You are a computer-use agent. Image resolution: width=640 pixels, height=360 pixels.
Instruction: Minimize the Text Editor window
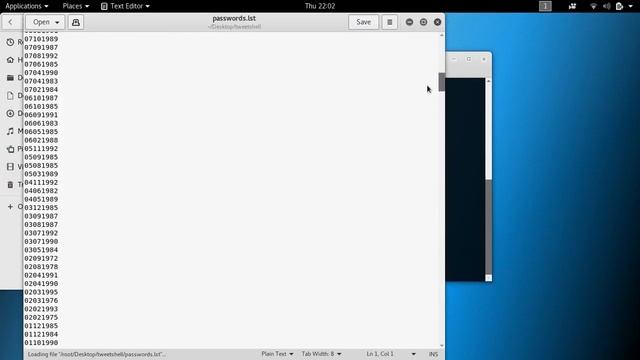[x=409, y=22]
